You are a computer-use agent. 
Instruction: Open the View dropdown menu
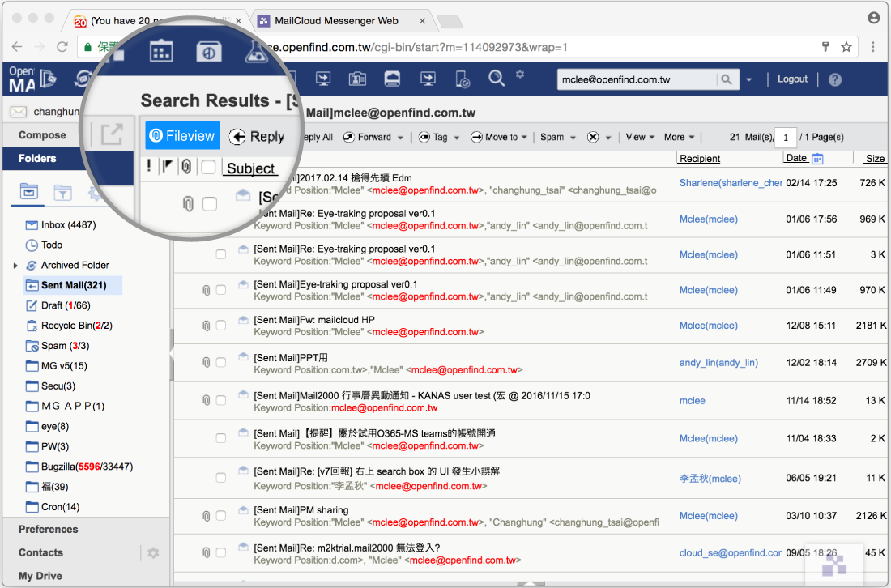point(641,138)
